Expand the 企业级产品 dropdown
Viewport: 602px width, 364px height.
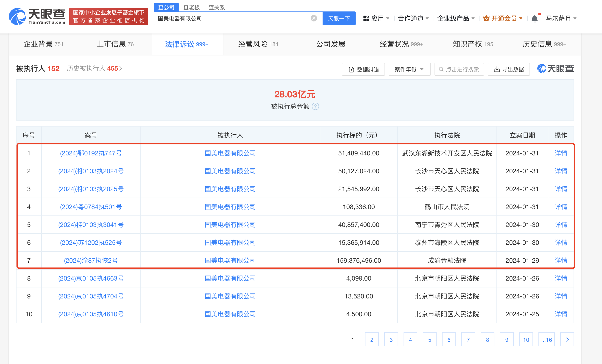click(456, 18)
